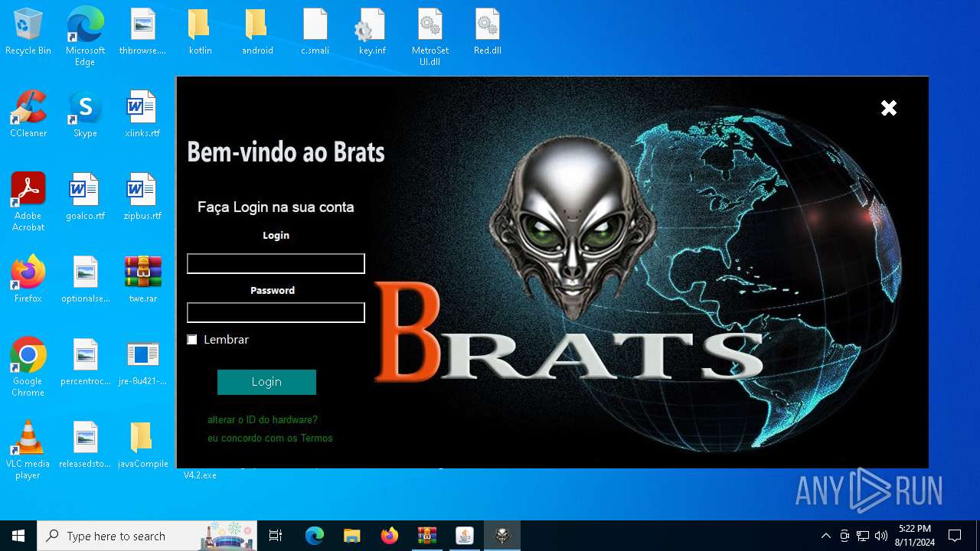980x551 pixels.
Task: Select the Google Chrome desktop shortcut
Action: coord(28,367)
